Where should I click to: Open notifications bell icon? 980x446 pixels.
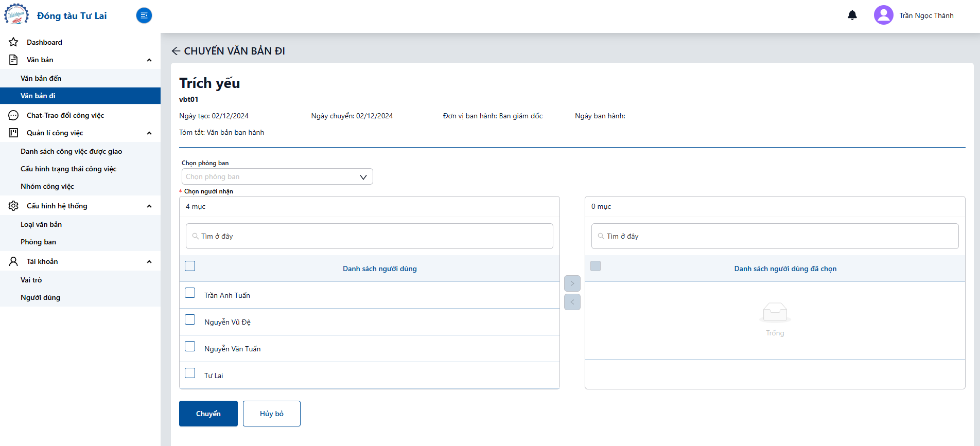pyautogui.click(x=852, y=15)
